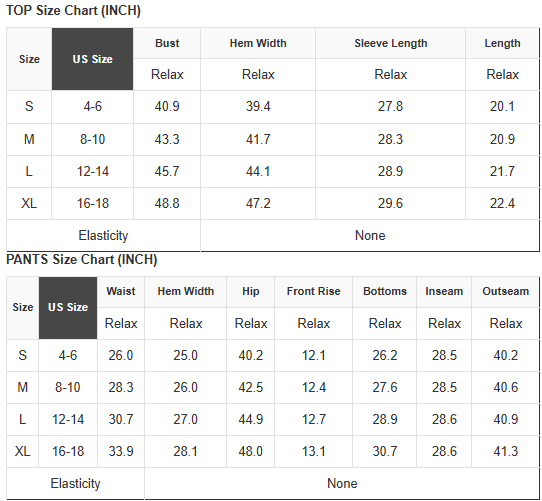Select the 22.4 length value for XL

502,203
